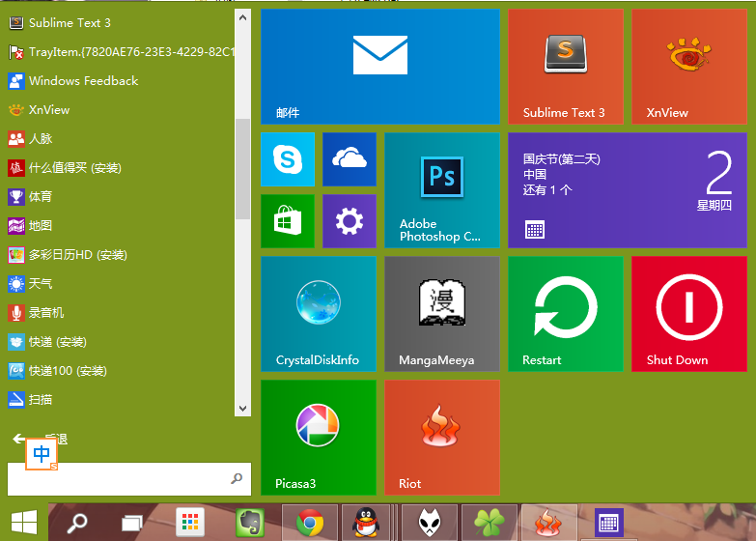Screen dimensions: 756x541
Task: Select 天气 (Weather) in the app list
Action: 41,284
